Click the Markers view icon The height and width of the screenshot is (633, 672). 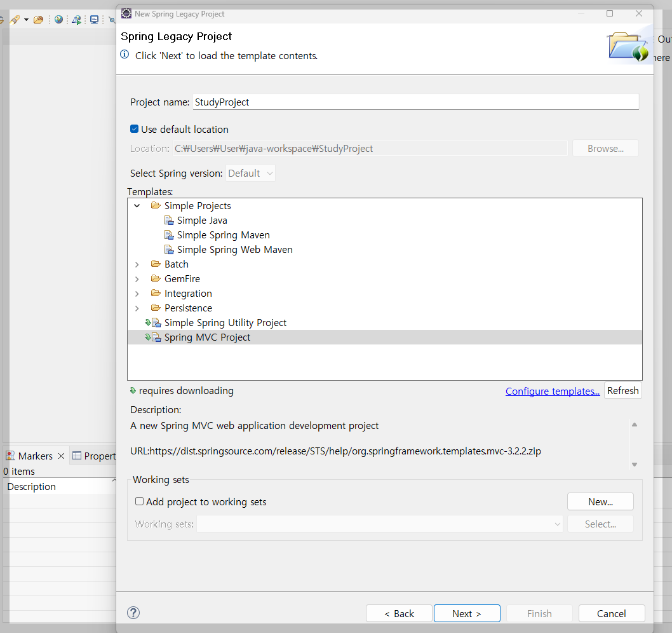pyautogui.click(x=10, y=456)
